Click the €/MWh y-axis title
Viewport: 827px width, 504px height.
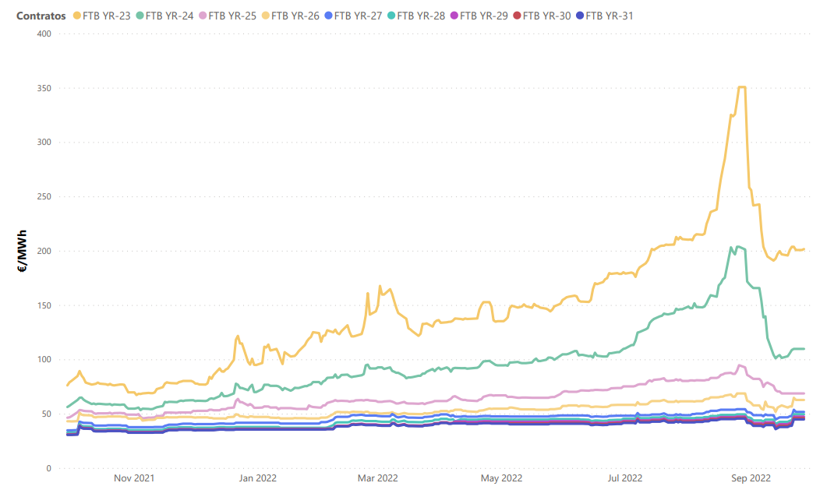tap(22, 251)
